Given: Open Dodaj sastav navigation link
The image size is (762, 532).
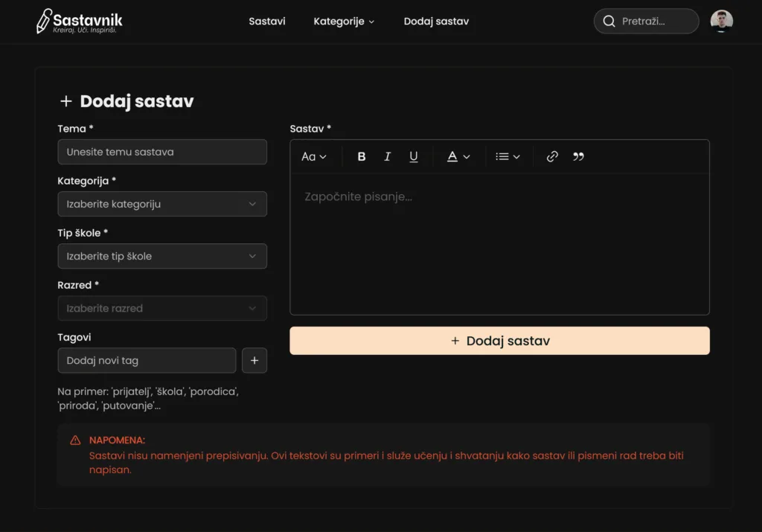Looking at the screenshot, I should click(x=436, y=22).
